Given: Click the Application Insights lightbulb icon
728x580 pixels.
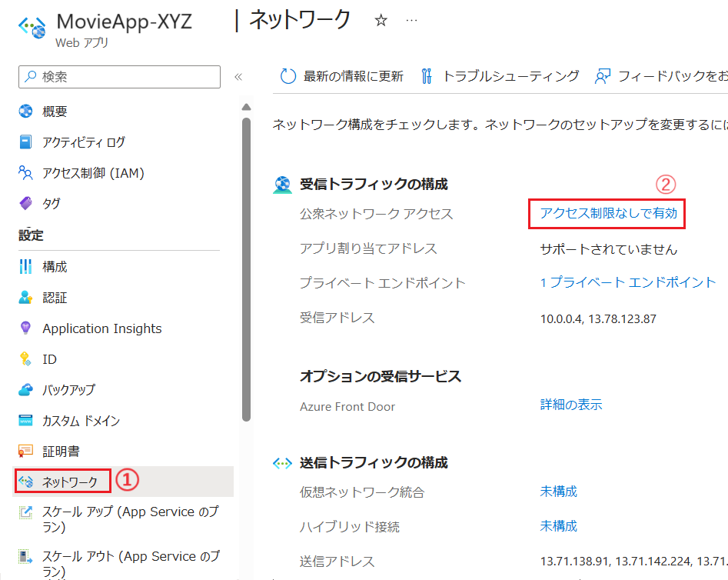Looking at the screenshot, I should point(25,328).
